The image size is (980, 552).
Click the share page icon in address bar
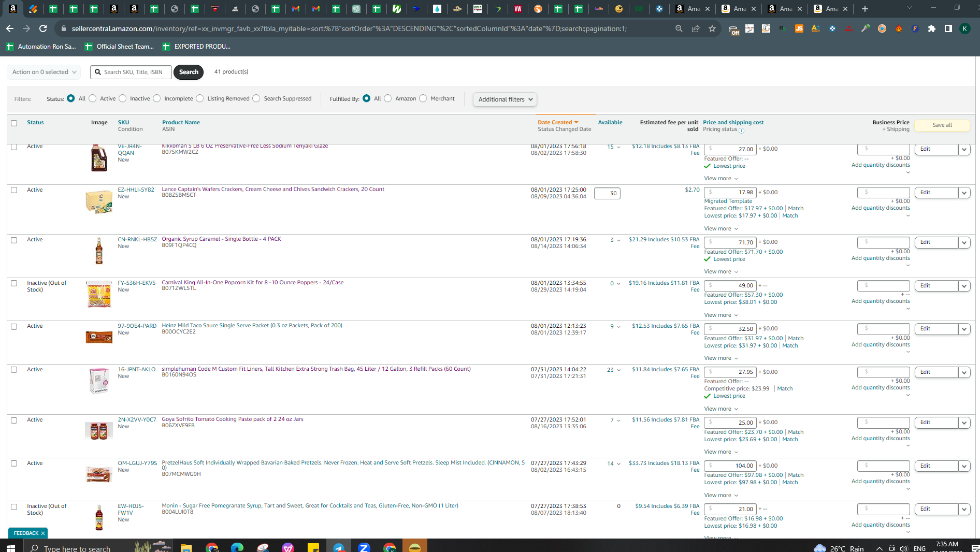point(696,28)
